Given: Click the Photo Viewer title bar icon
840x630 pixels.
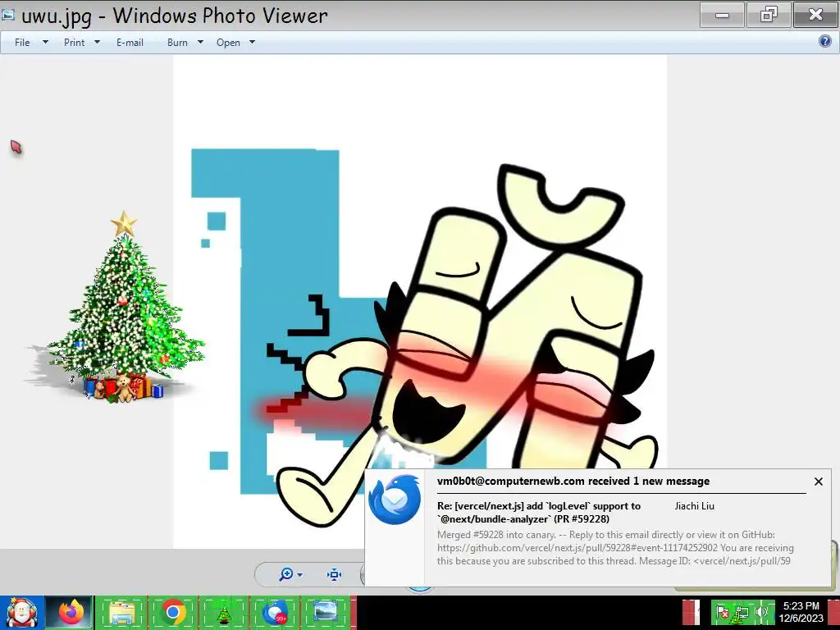Looking at the screenshot, I should [x=8, y=15].
